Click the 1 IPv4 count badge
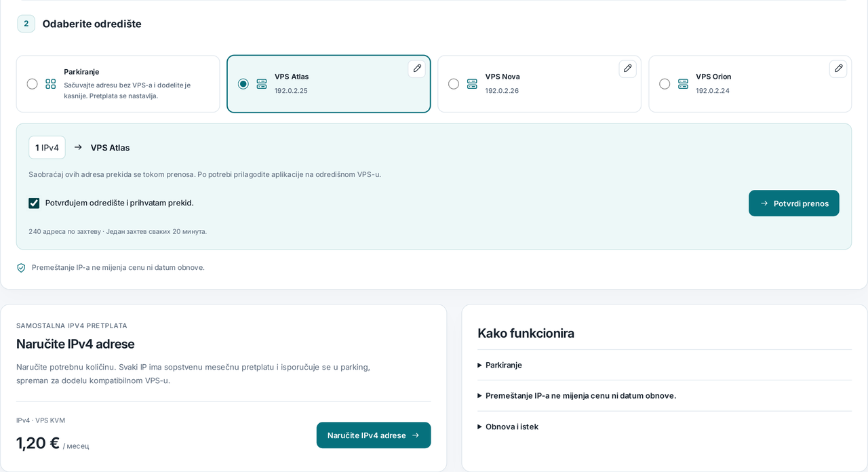This screenshot has width=868, height=472. [x=47, y=147]
